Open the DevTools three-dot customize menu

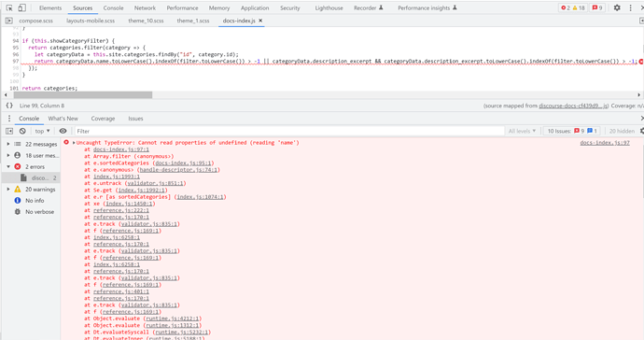click(630, 7)
